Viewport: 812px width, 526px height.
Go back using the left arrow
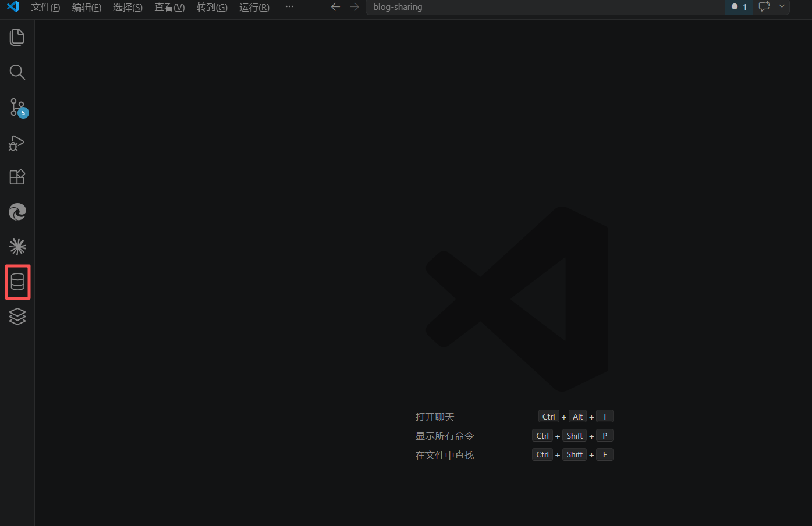(x=335, y=7)
